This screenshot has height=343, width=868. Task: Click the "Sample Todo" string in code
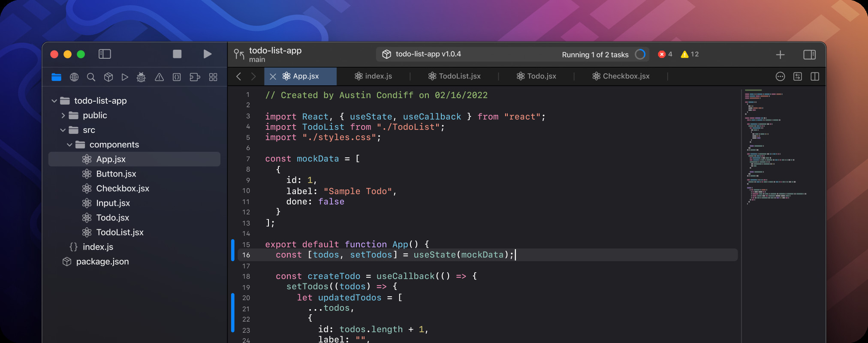coord(358,191)
